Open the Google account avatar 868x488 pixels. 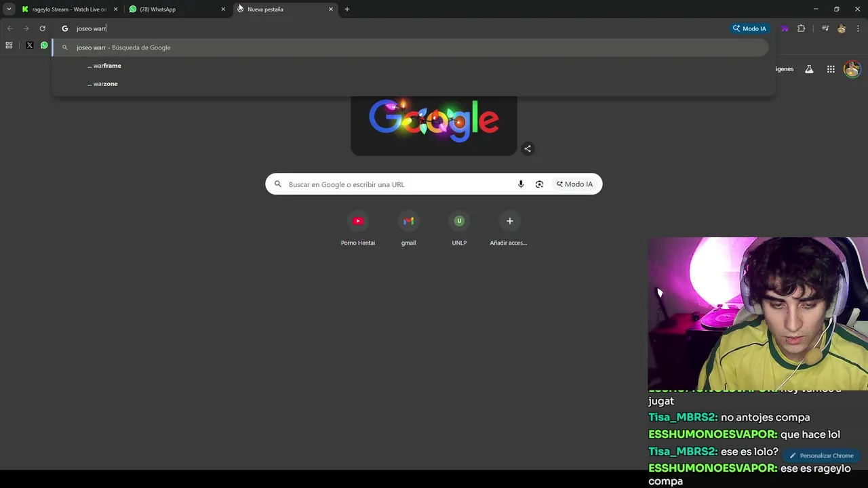point(852,69)
